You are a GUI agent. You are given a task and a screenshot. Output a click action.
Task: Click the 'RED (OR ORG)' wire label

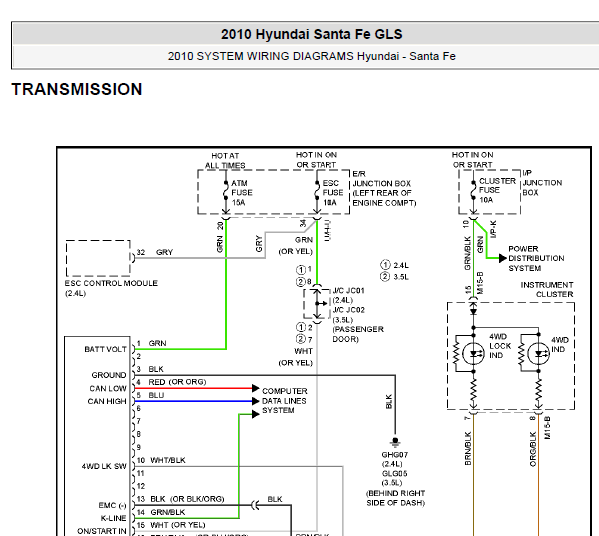click(177, 382)
